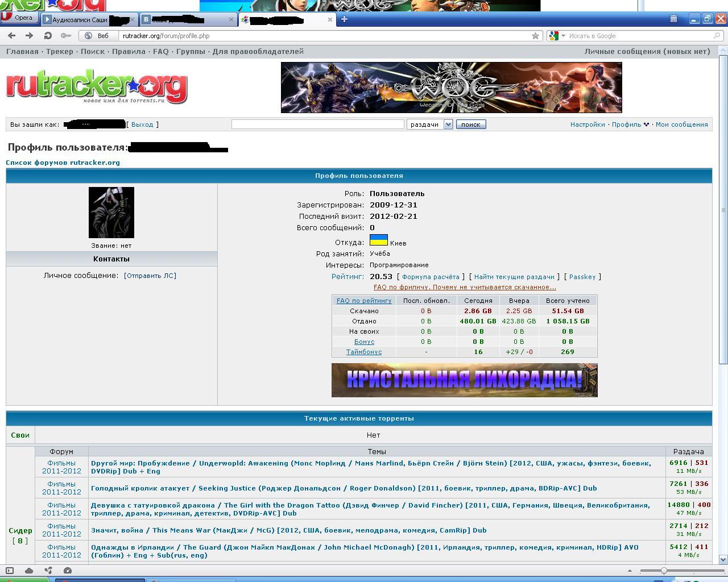
Task: Show site info via the Веб badge
Action: pos(97,36)
